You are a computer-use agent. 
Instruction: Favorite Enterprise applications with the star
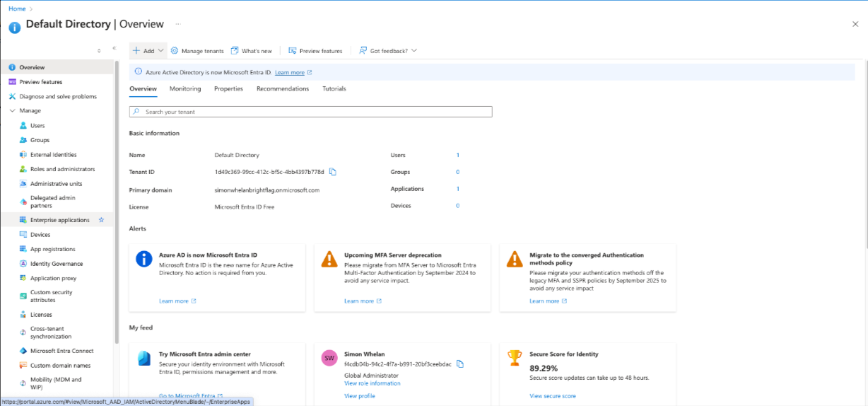click(101, 220)
